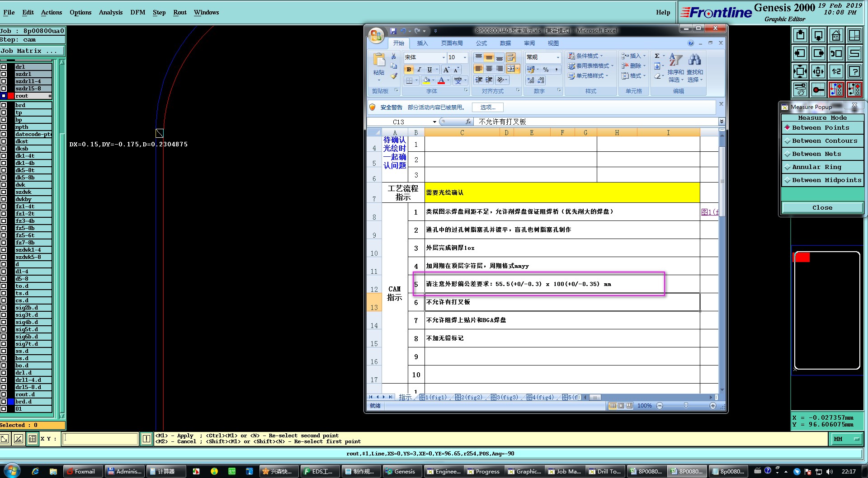Click the 选项... button in the security warning
This screenshot has width=868, height=478.
[x=488, y=108]
